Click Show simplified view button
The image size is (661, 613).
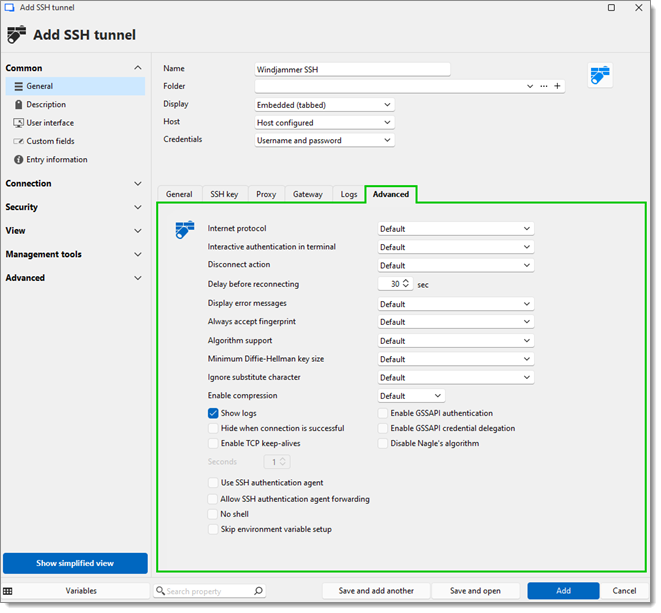click(x=75, y=563)
